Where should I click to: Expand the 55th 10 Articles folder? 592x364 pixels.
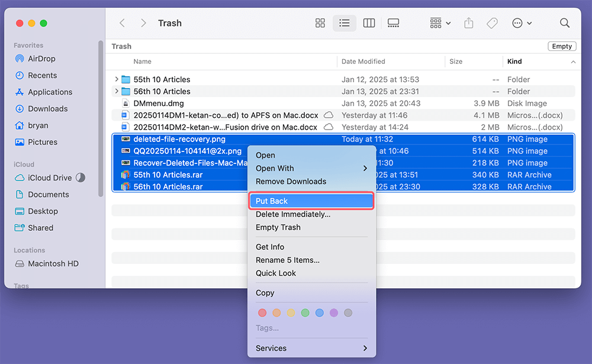click(117, 79)
